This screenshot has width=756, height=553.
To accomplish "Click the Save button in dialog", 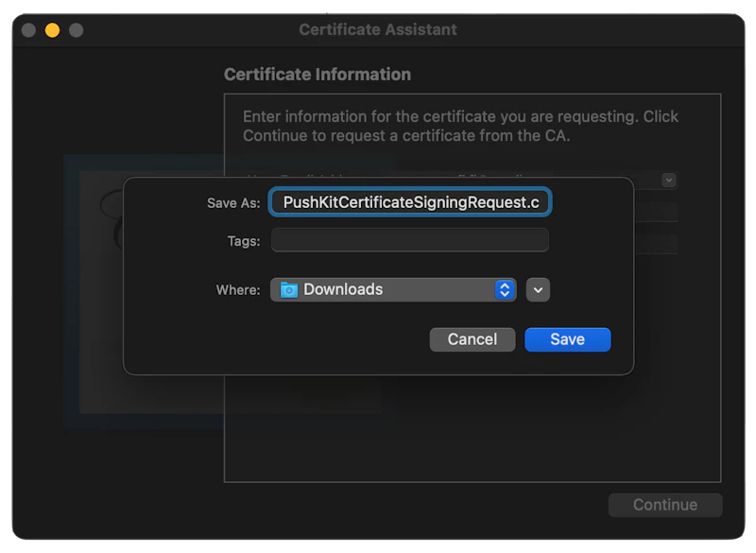I will (x=568, y=339).
